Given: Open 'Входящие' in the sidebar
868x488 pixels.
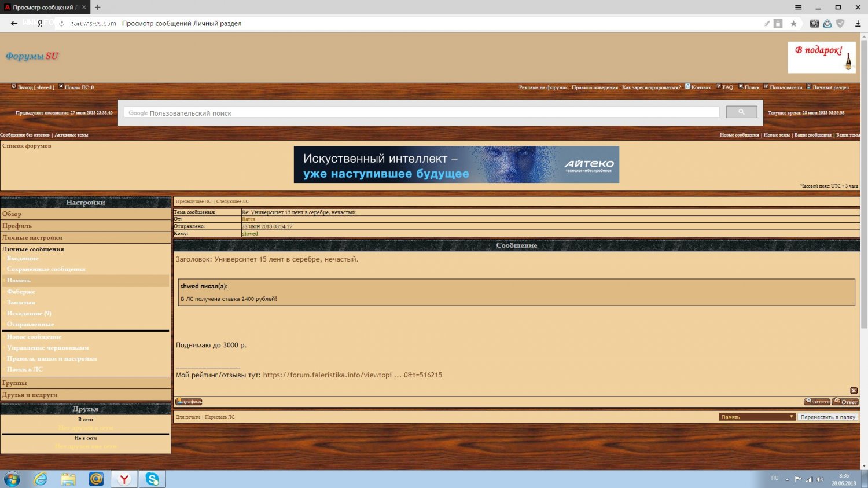Looking at the screenshot, I should [x=23, y=258].
